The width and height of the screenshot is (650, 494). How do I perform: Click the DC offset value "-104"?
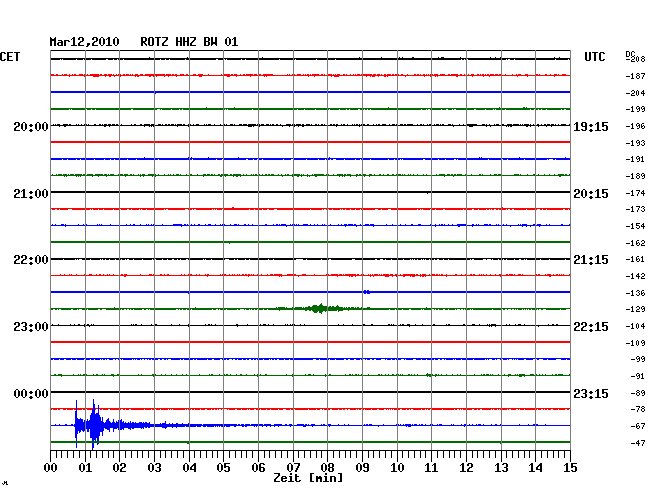635,326
